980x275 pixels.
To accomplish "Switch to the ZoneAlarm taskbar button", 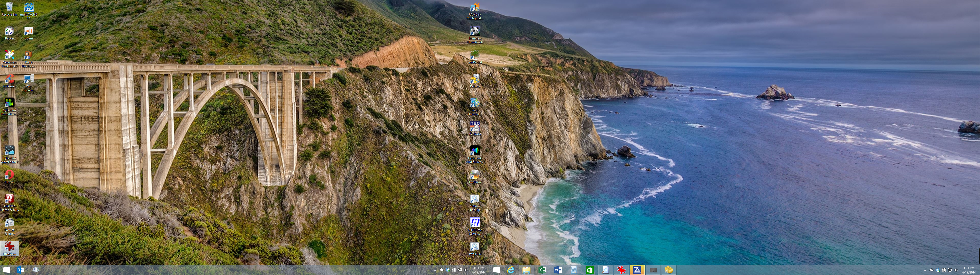I will 637,270.
